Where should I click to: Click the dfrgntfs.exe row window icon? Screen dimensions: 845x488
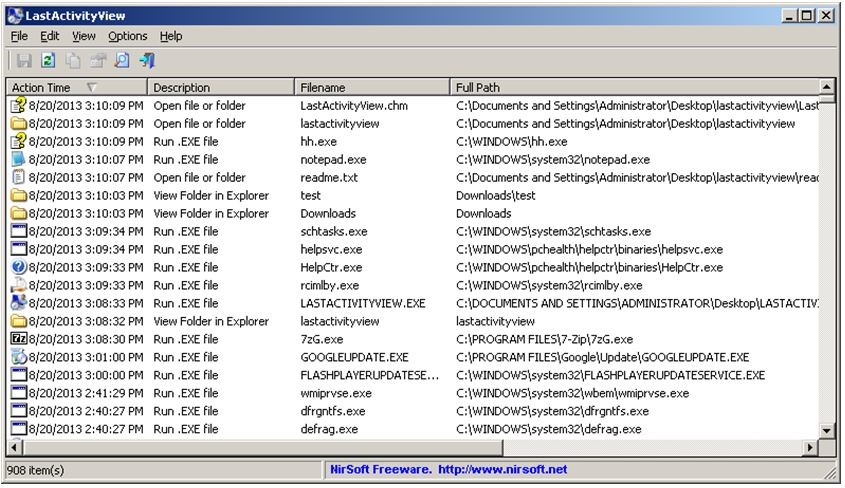(19, 410)
